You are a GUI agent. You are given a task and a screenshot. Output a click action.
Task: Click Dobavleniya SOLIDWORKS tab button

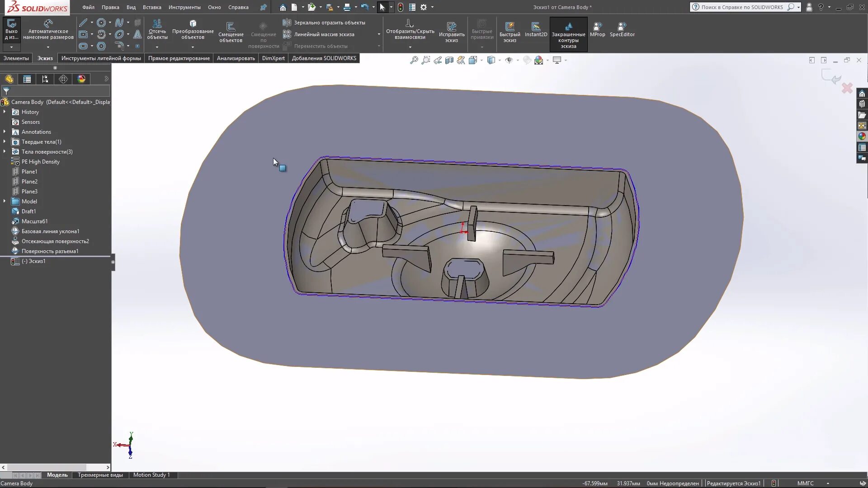coord(324,58)
